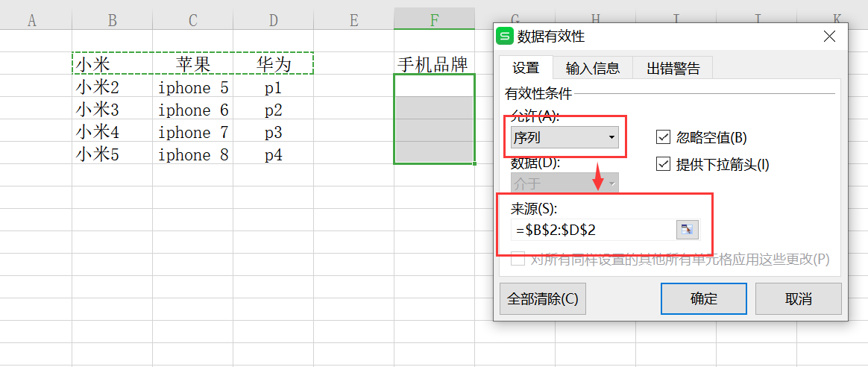Select column A header
The width and height of the screenshot is (868, 367).
(x=31, y=20)
